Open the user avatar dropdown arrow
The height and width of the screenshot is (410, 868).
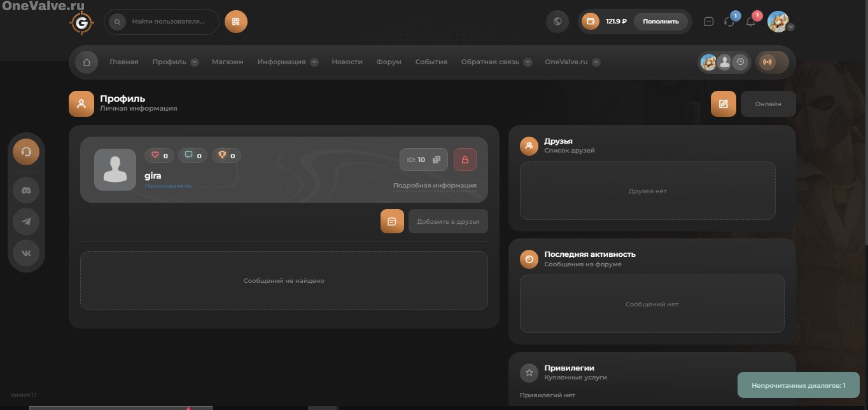pyautogui.click(x=790, y=27)
